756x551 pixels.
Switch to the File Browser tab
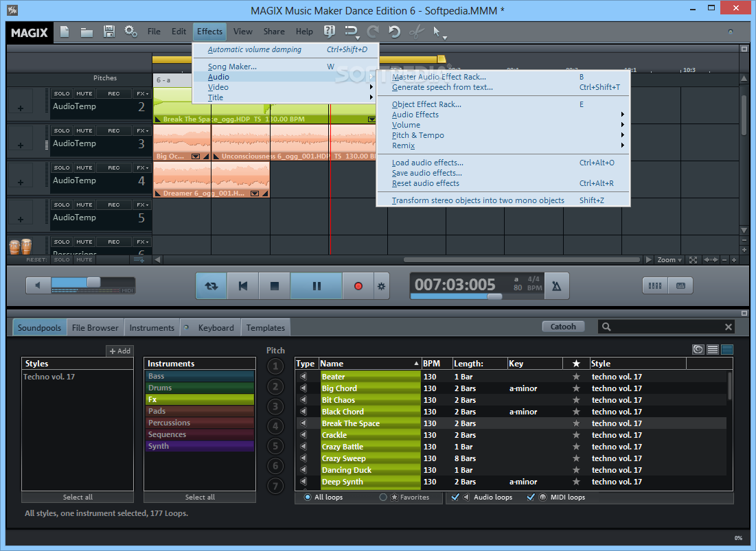[95, 327]
